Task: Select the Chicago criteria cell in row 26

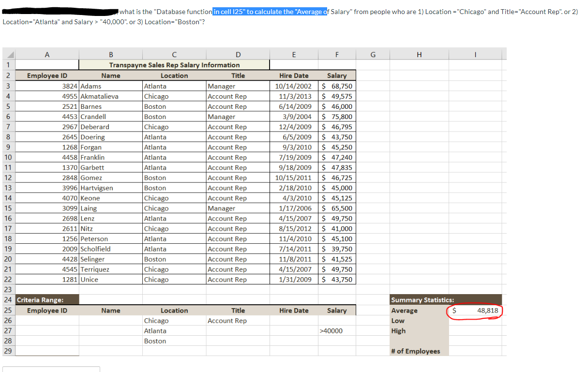Action: point(174,320)
